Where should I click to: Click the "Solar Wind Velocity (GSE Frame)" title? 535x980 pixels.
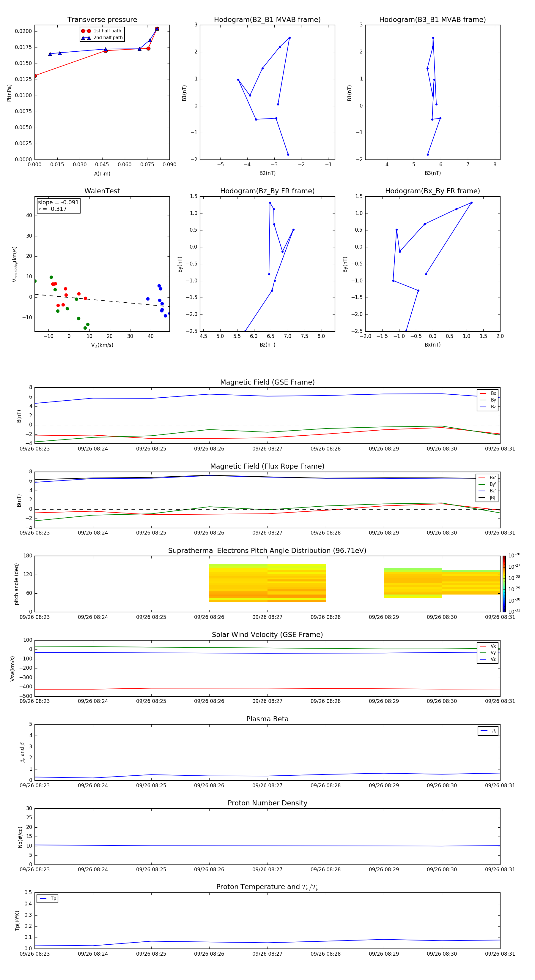click(267, 635)
